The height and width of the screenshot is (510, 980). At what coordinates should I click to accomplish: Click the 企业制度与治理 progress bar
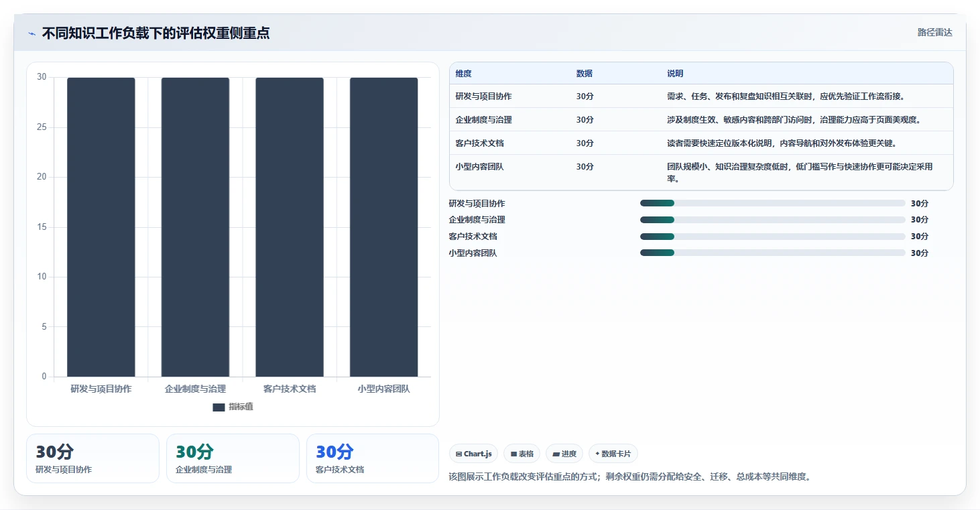772,220
